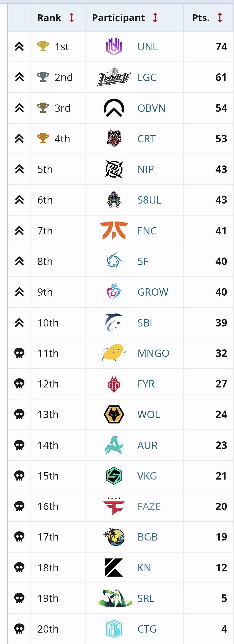Click the advance chevron icon in the 5th row
234x644 pixels.
click(19, 169)
